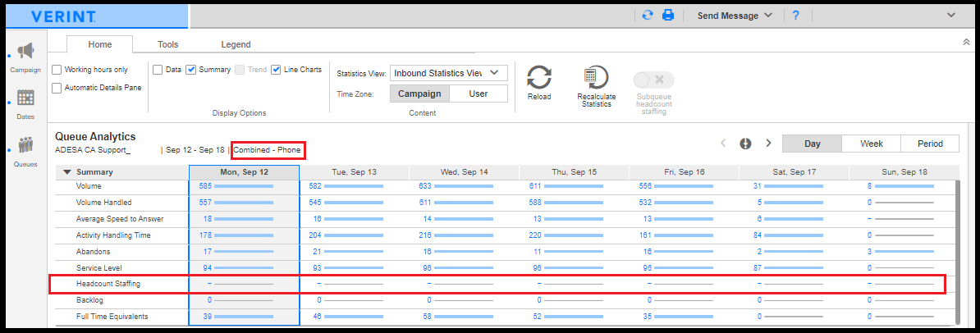This screenshot has height=333, width=980.
Task: Select Day view
Action: (x=812, y=144)
